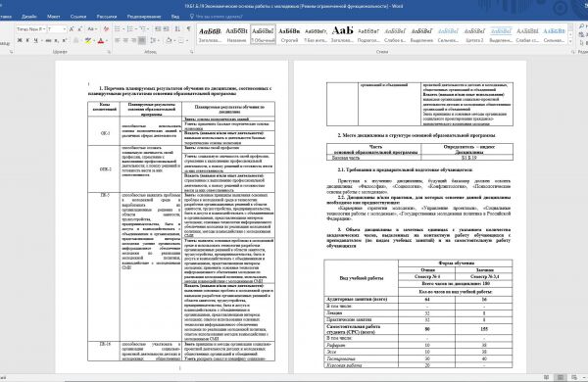Apply the Обычный style
The height and width of the screenshot is (382, 588).
click(263, 34)
